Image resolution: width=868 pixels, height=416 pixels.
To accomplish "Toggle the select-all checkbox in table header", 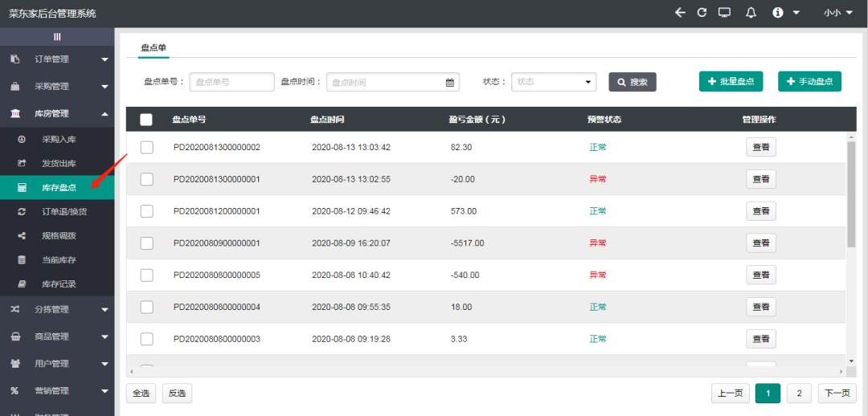I will [x=146, y=120].
